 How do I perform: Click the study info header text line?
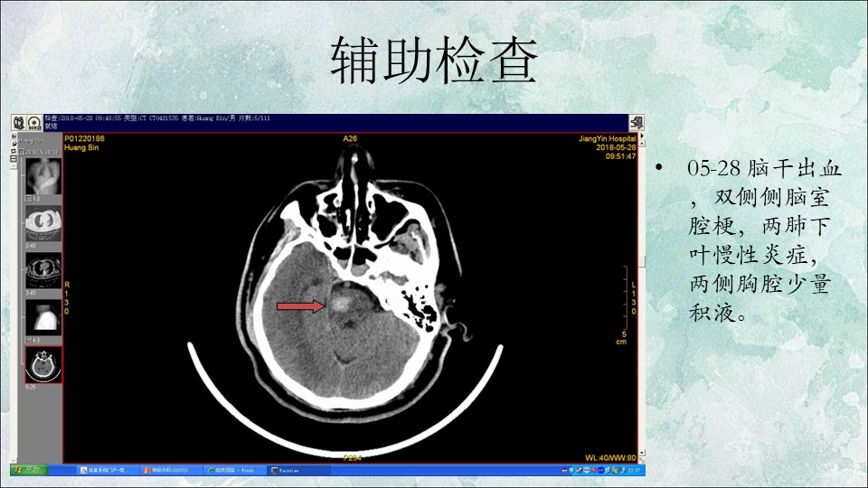coord(157,118)
